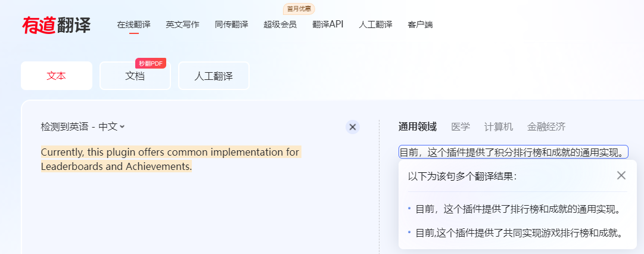
Task: Switch to the 人工翻译 tab button
Action: pos(213,76)
